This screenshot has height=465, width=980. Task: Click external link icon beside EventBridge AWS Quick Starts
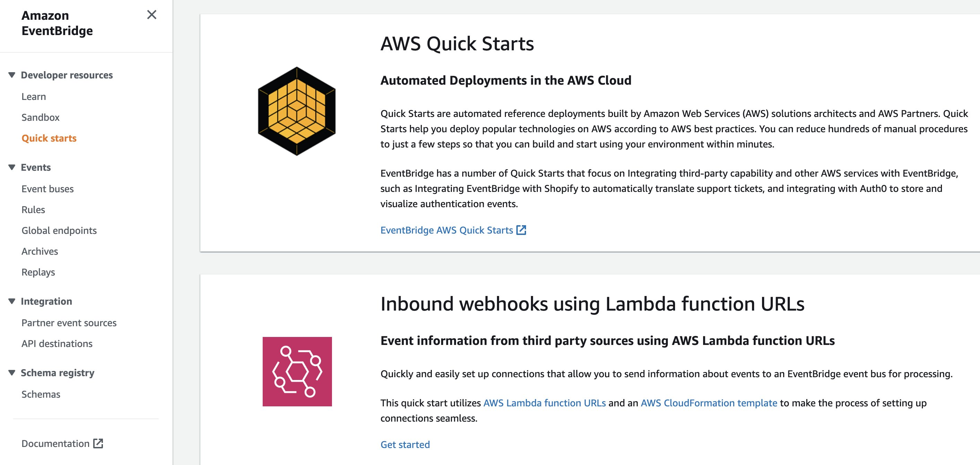(521, 230)
